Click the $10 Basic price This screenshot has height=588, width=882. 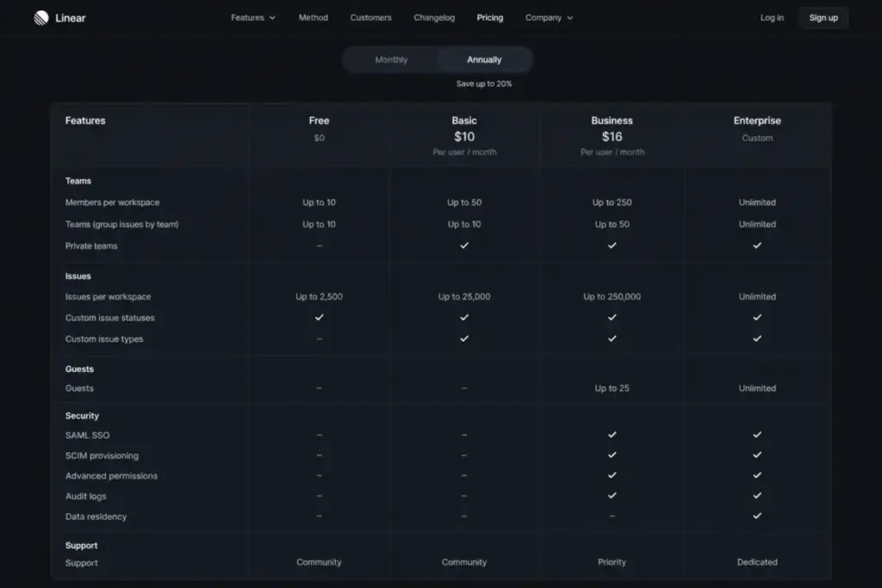pos(464,137)
